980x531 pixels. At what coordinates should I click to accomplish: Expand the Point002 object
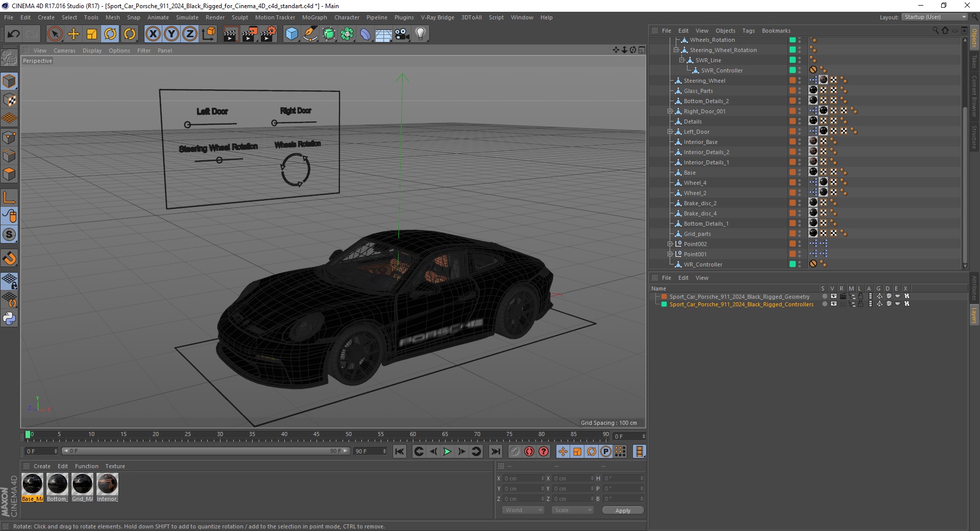[670, 244]
